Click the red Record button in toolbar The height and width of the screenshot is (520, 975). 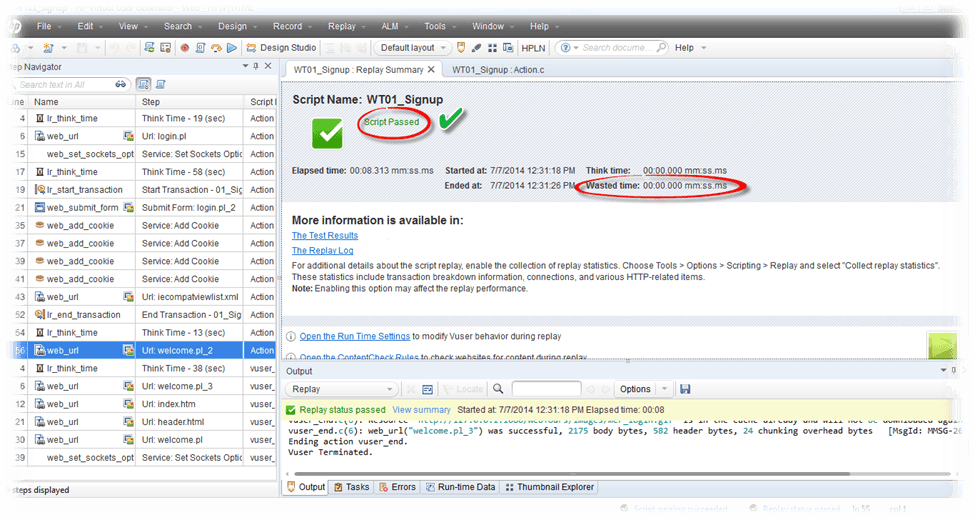pos(185,47)
